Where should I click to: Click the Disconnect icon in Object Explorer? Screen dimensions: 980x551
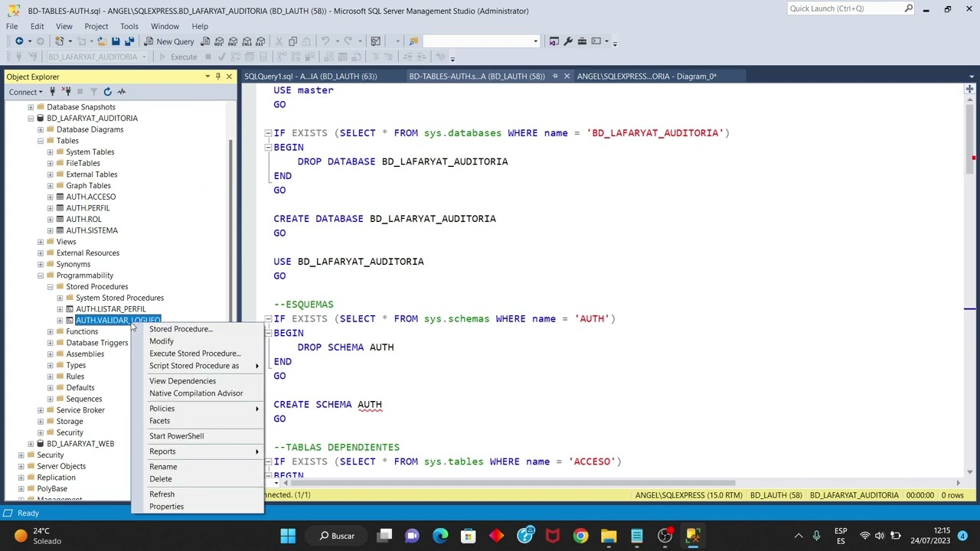66,92
